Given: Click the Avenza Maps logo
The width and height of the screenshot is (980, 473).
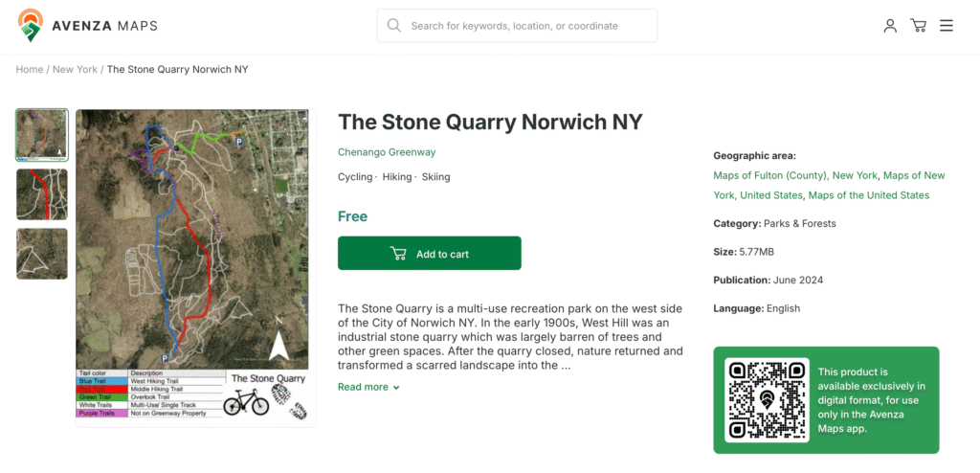Looking at the screenshot, I should click(87, 26).
